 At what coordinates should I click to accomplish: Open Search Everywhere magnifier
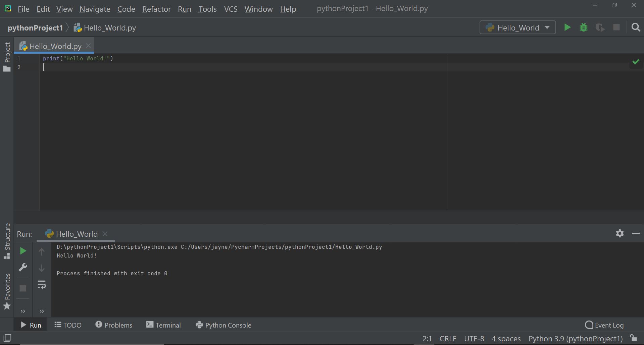click(636, 27)
